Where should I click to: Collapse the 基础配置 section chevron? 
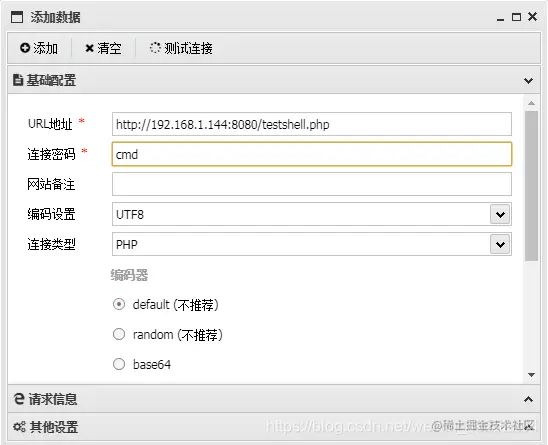528,81
